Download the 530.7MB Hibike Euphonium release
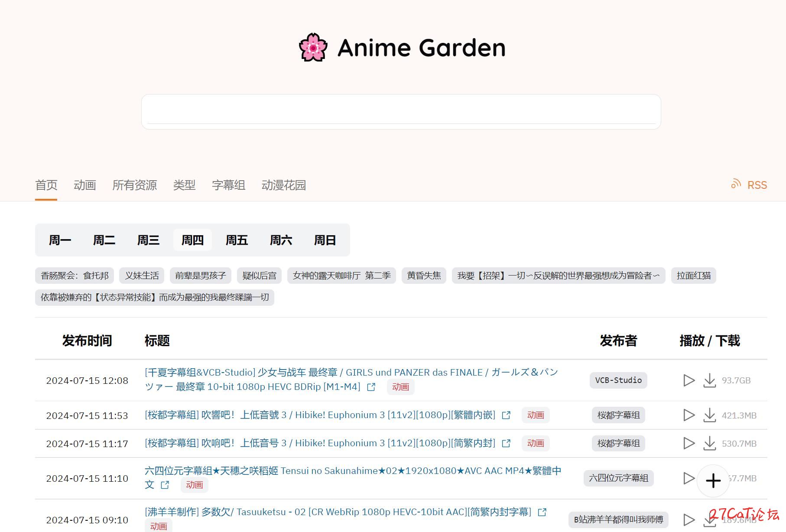Viewport: 786px width, 532px height. coord(709,443)
